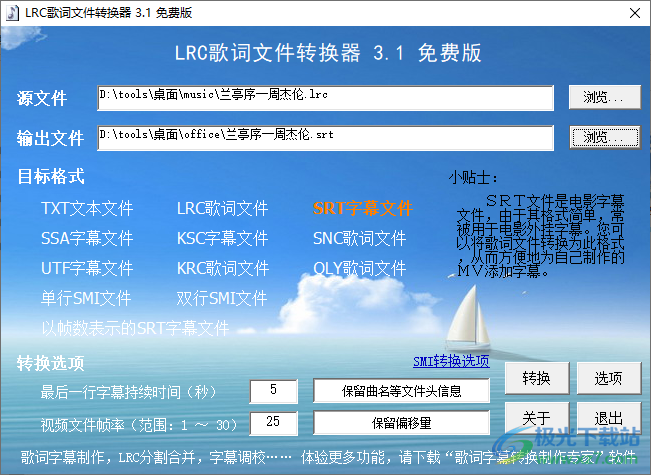
Task: Open the 关于 about dialog
Action: [537, 417]
